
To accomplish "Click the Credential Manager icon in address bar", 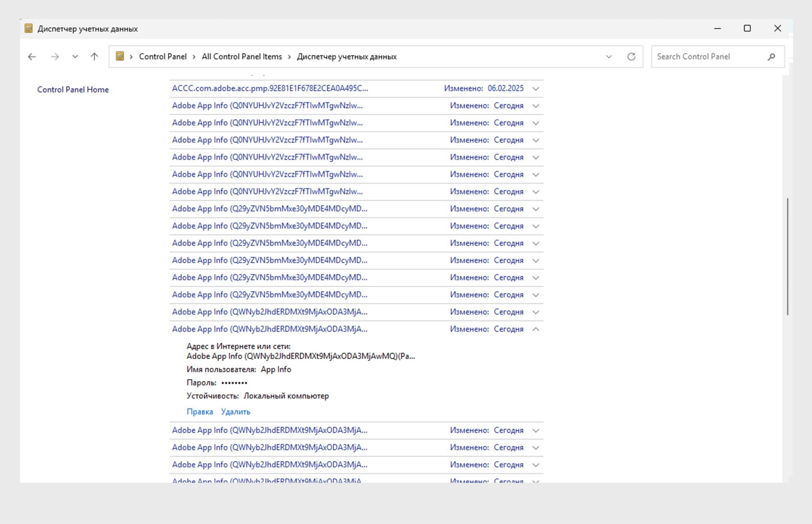I will pos(120,56).
